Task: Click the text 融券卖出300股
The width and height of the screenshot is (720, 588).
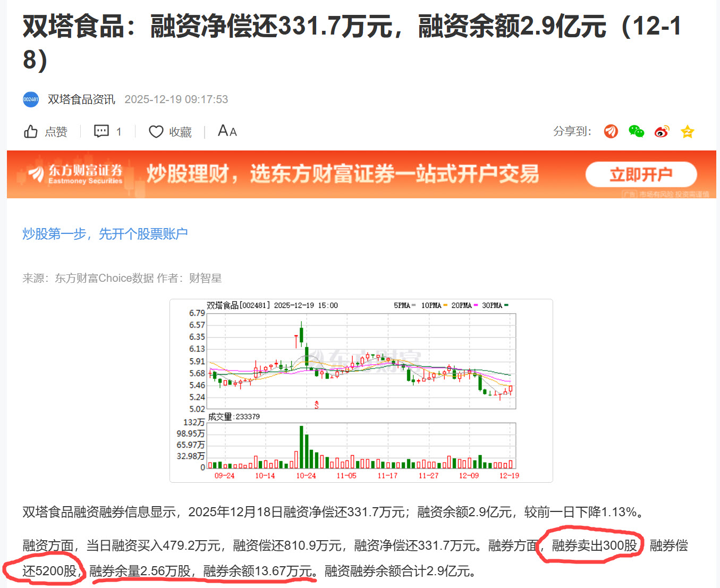Action: pyautogui.click(x=594, y=545)
